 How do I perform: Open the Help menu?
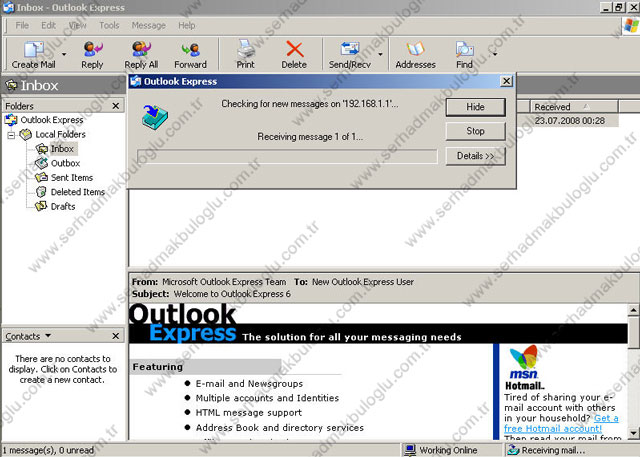pyautogui.click(x=187, y=25)
